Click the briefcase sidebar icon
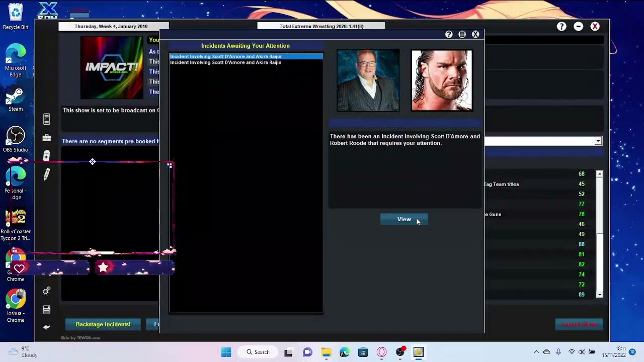Screen dimensions: 644x362 [46, 138]
